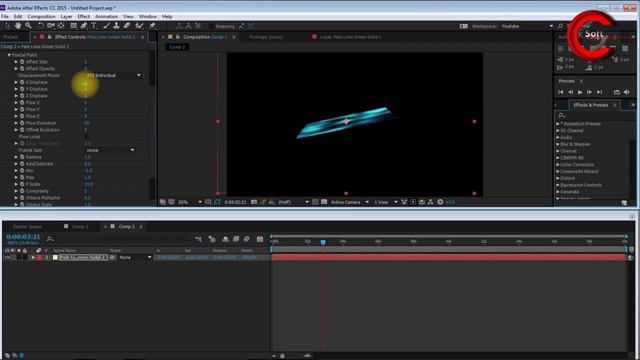The image size is (640, 360).
Task: Toggle the Snapping checkbox in the toolbar
Action: pyautogui.click(x=211, y=26)
